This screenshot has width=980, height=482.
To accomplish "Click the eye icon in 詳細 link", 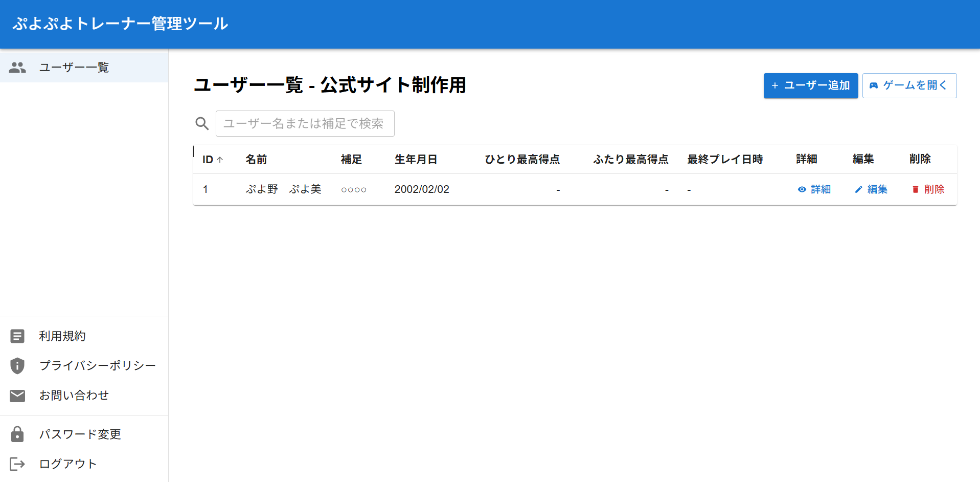I will click(x=802, y=189).
